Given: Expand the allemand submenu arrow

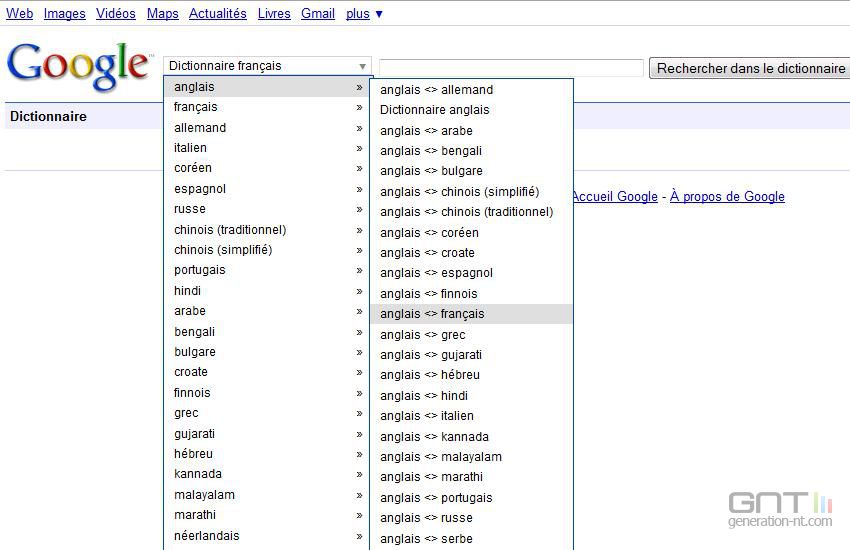Looking at the screenshot, I should point(359,128).
